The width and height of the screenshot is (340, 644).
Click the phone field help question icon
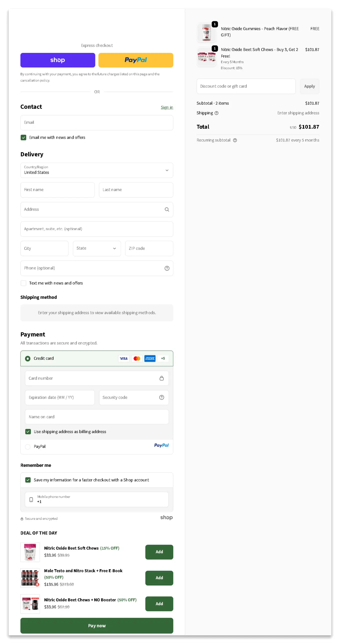pyautogui.click(x=167, y=268)
